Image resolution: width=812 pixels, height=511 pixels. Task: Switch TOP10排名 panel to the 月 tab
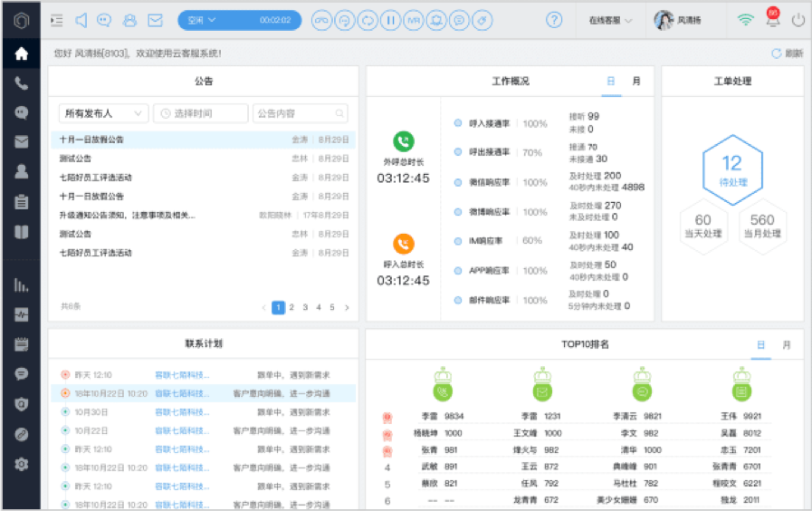[786, 344]
